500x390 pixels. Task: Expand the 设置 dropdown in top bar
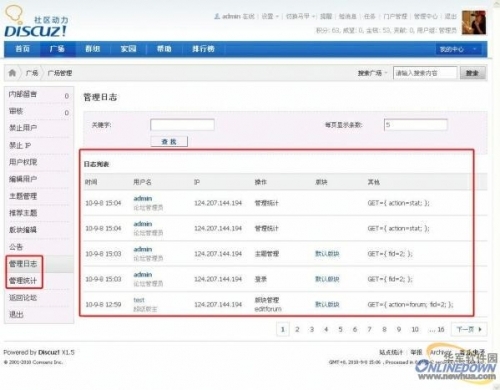270,16
